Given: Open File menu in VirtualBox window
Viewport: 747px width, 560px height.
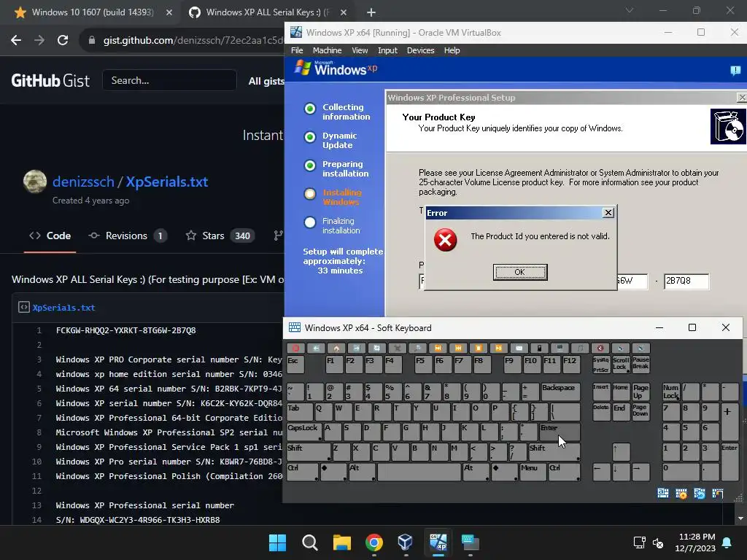Looking at the screenshot, I should point(297,50).
